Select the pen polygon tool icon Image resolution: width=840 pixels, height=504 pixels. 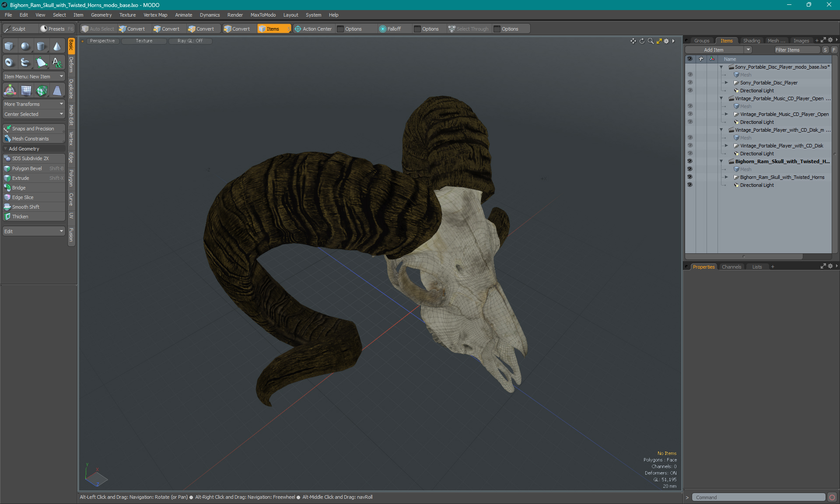click(x=41, y=63)
